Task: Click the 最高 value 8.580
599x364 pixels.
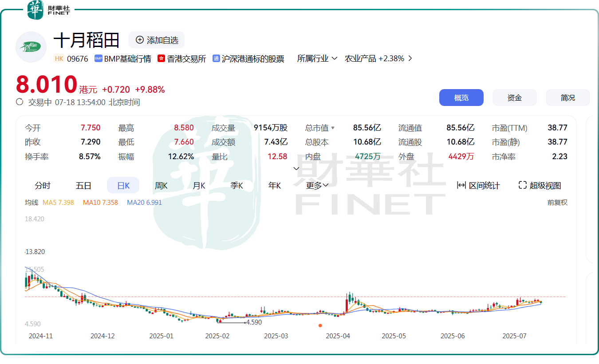Action: [184, 128]
